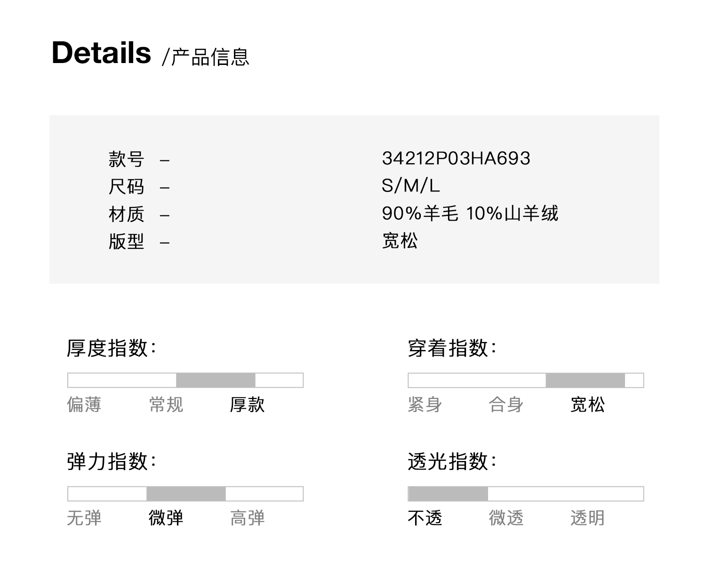Image resolution: width=706 pixels, height=588 pixels.
Task: Select the 微透 transparency label
Action: [x=506, y=518]
